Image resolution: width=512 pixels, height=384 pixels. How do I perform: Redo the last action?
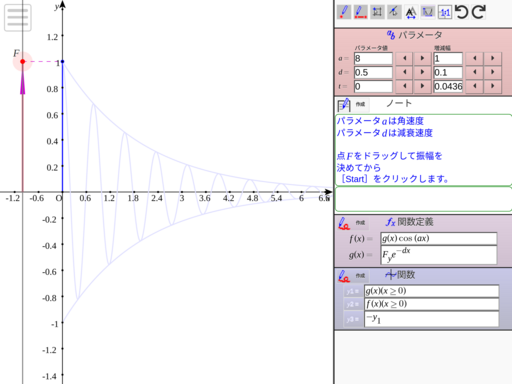tap(479, 12)
